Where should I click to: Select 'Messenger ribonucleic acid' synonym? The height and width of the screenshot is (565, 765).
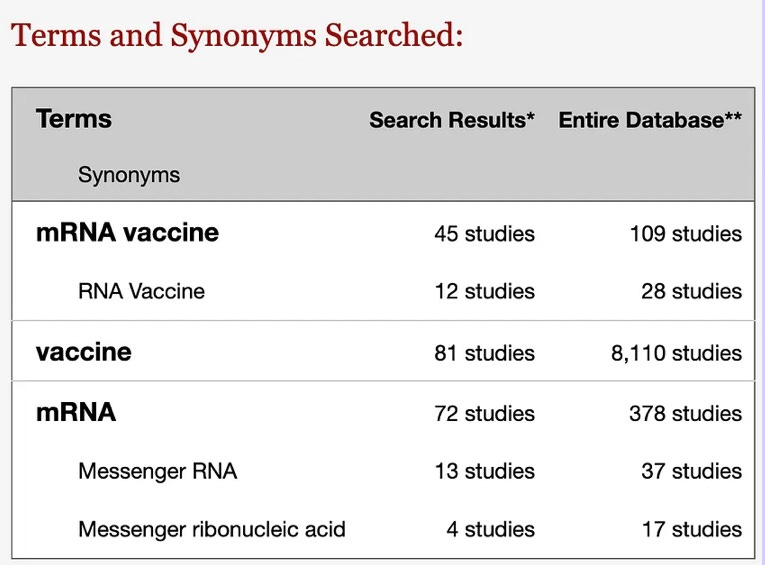(x=212, y=529)
